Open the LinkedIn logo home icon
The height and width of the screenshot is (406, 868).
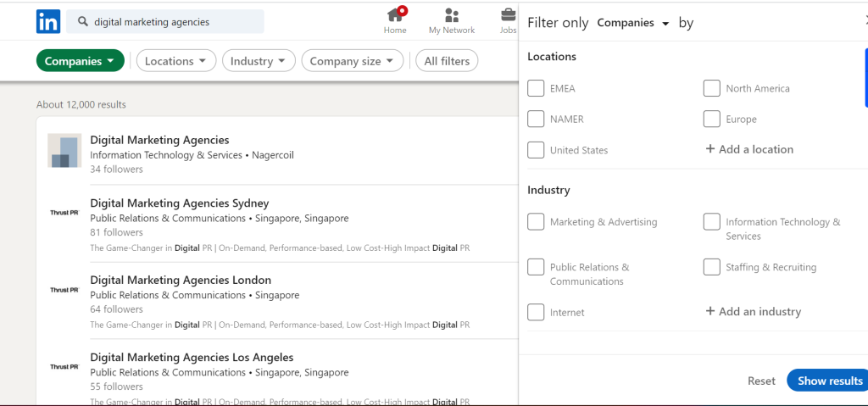tap(48, 21)
